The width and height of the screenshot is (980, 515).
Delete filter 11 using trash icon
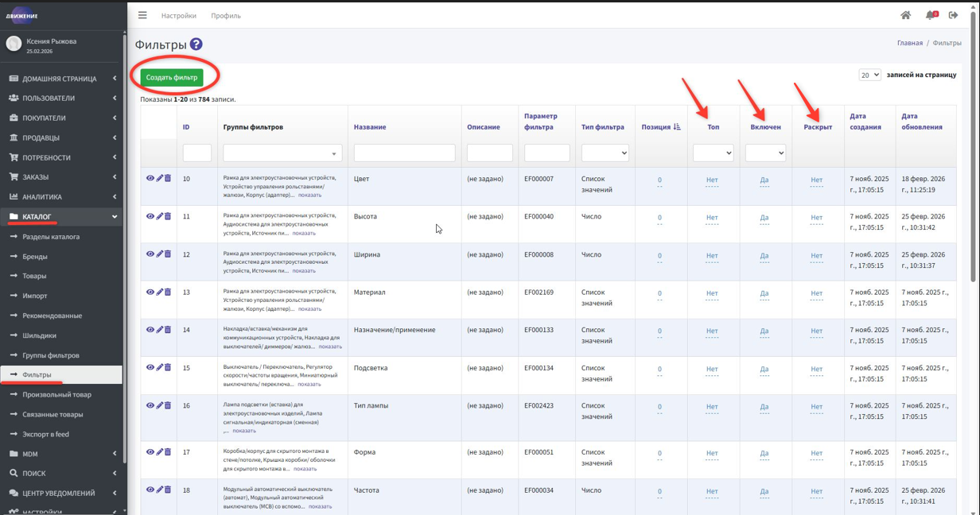[168, 216]
